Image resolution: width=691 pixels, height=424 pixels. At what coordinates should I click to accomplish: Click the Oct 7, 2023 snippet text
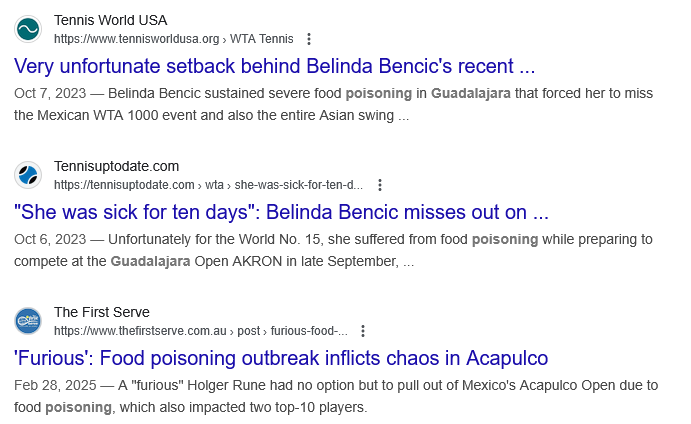point(333,104)
